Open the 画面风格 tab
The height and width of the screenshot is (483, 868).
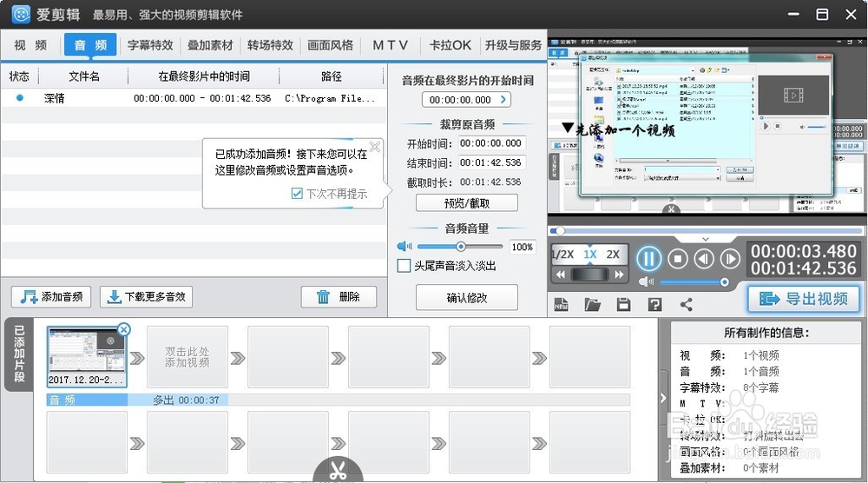click(x=330, y=45)
